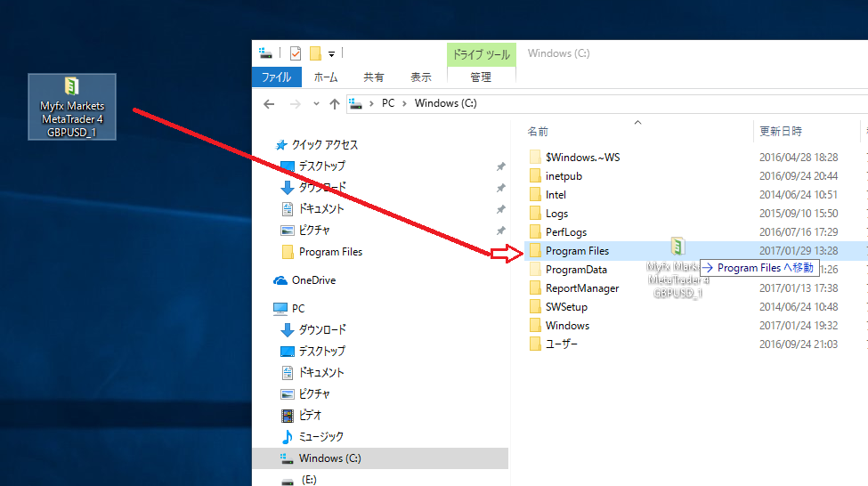The width and height of the screenshot is (868, 486).
Task: Open the ホーム ribbon tab
Action: tap(326, 77)
